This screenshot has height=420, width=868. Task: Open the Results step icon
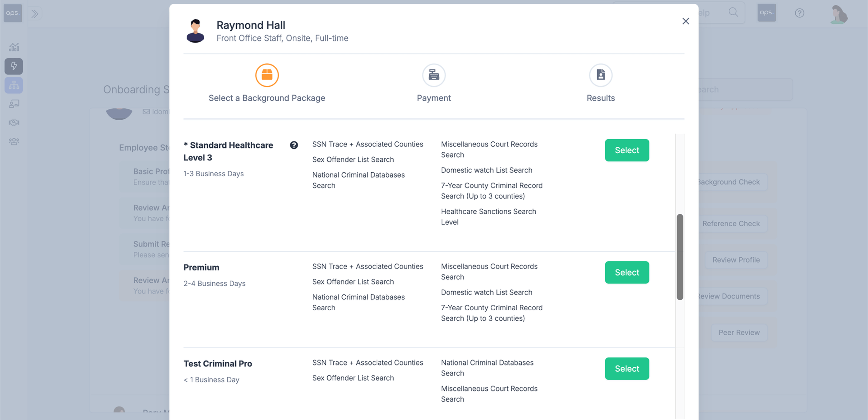pos(600,75)
